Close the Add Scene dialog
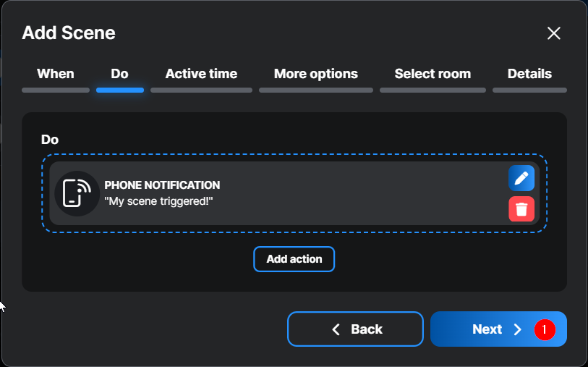The image size is (588, 367). 553,33
